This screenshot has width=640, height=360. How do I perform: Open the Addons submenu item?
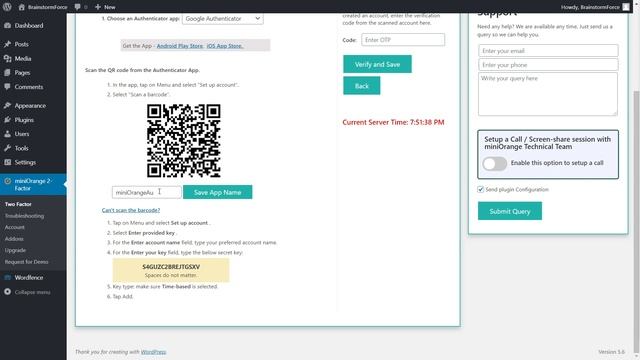point(14,239)
